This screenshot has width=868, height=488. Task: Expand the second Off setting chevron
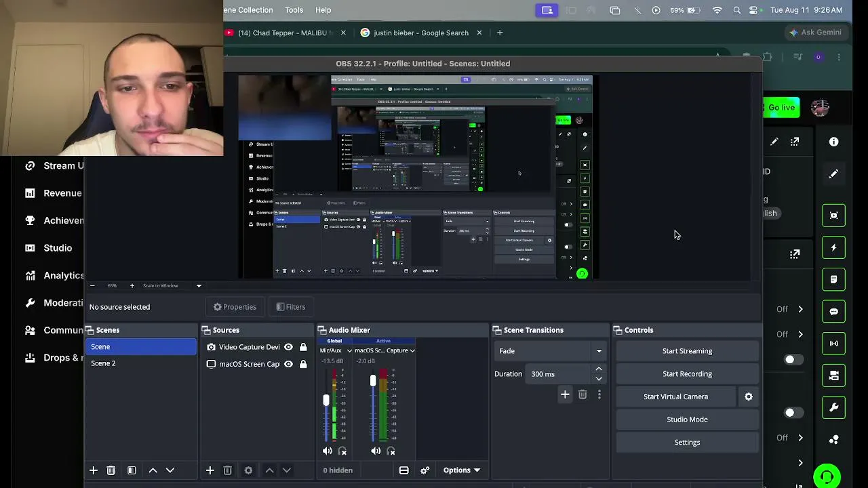[x=800, y=334]
